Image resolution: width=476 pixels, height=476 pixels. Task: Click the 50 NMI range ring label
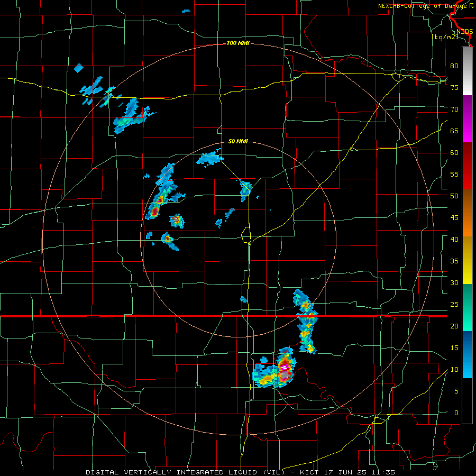238,141
